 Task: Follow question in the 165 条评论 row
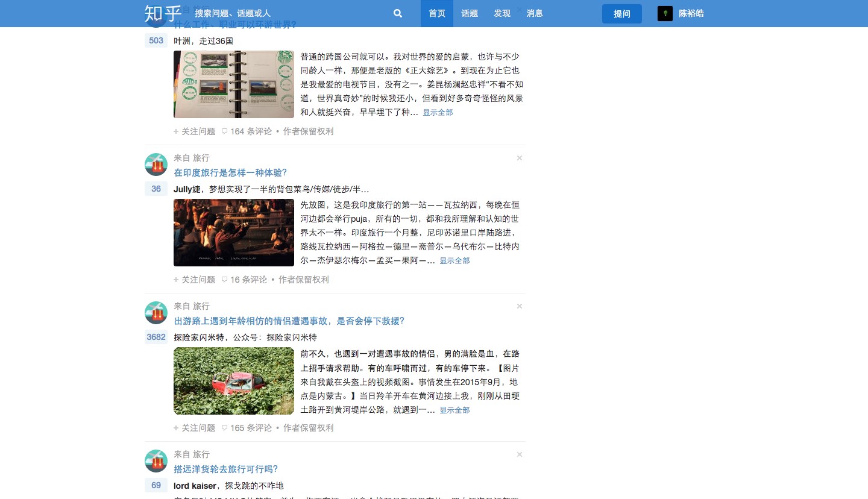(194, 428)
